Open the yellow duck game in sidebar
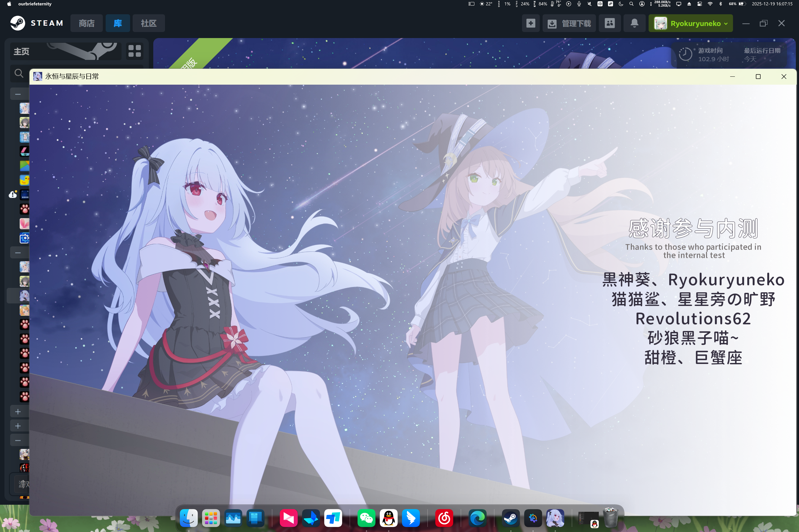Image resolution: width=799 pixels, height=532 pixels. [x=24, y=180]
